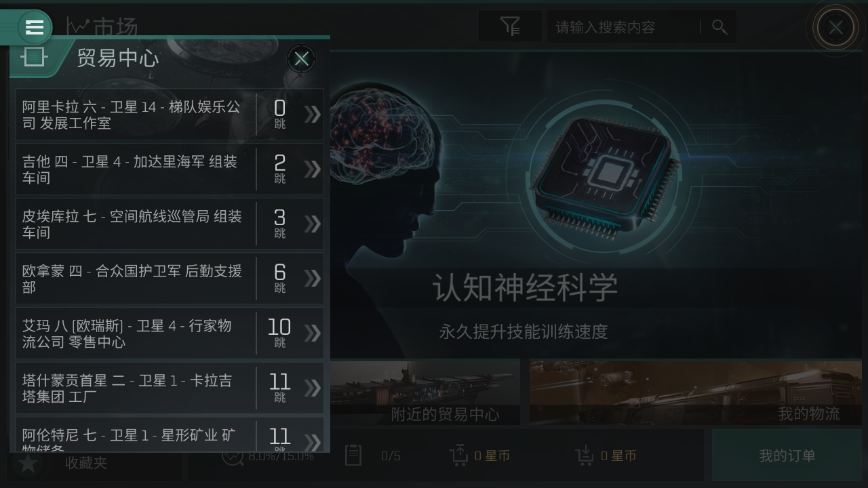Click the buy cart icon with down arrow
Viewport: 868px width, 488px height.
(x=585, y=455)
